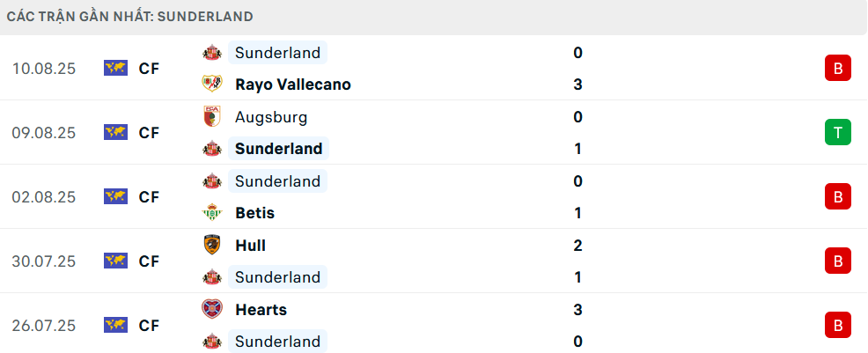This screenshot has width=868, height=353.
Task: Click the Hull club crest
Action: tap(211, 246)
